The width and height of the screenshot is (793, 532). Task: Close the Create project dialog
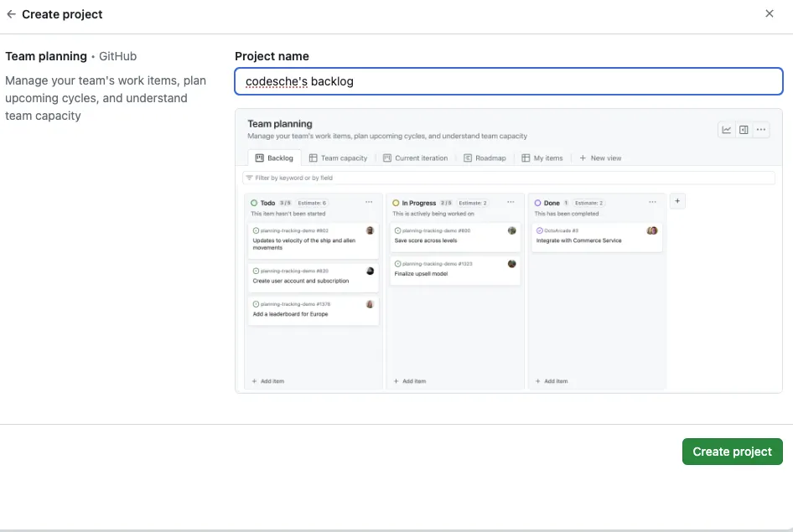click(770, 13)
